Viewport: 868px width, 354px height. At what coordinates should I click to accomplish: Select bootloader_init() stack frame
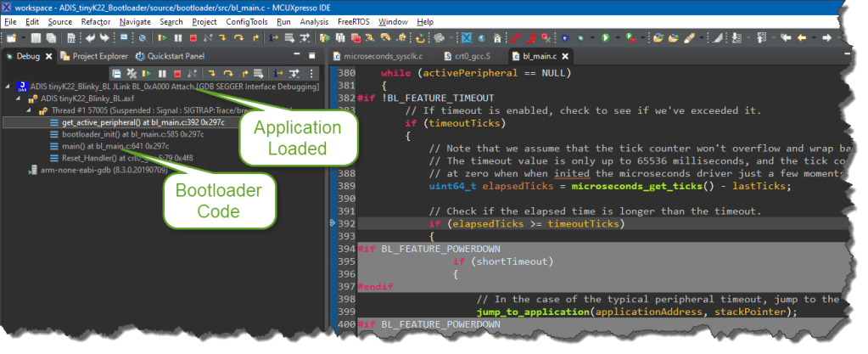tap(132, 134)
